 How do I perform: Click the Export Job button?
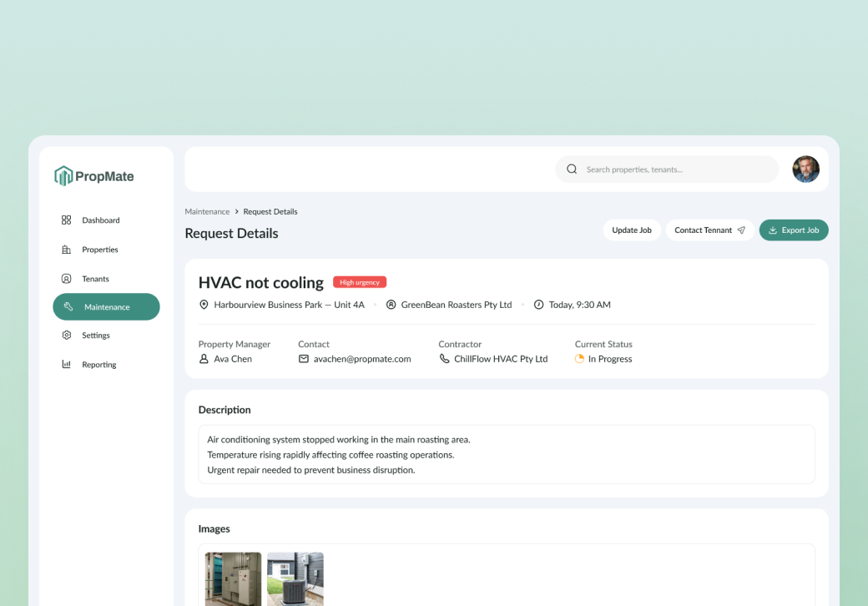coord(793,230)
